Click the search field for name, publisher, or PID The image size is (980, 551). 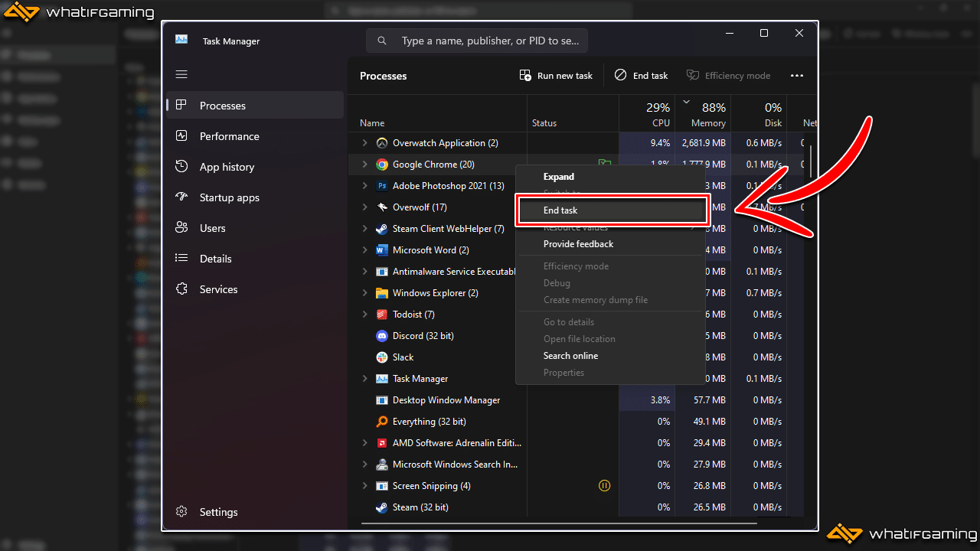477,41
